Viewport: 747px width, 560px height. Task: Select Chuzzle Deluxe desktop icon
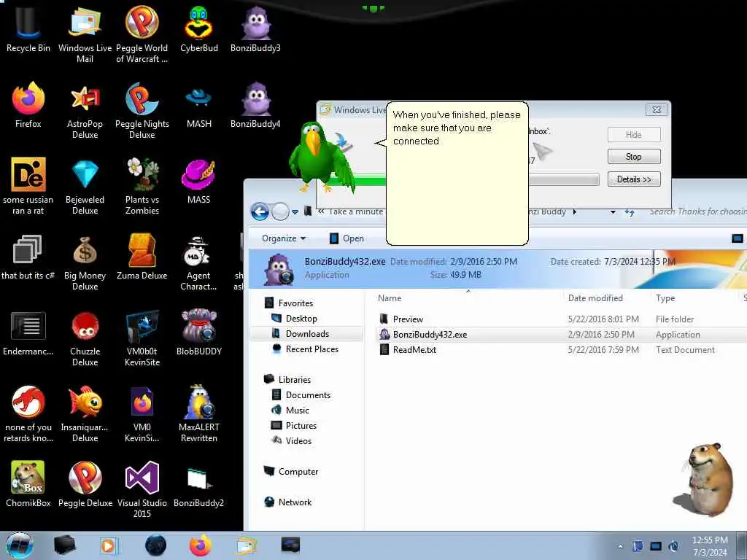[85, 338]
